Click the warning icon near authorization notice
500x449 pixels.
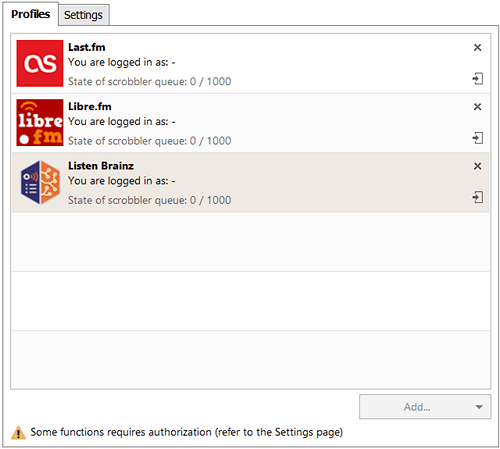pyautogui.click(x=18, y=433)
